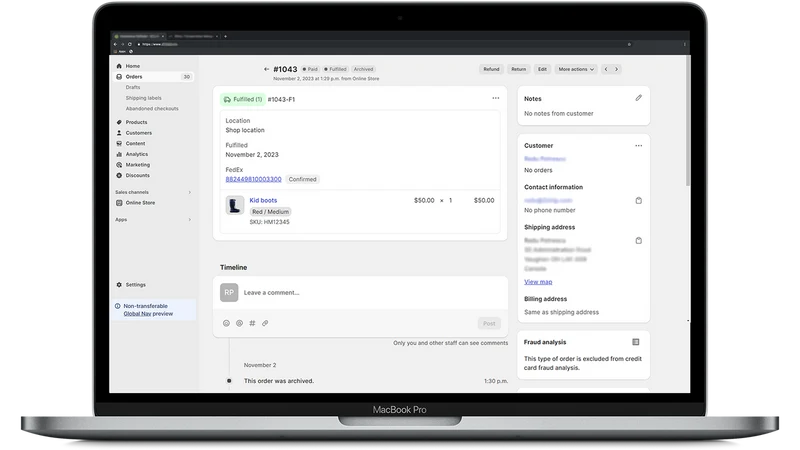
Task: Add hashtag reference icon
Action: tap(252, 323)
